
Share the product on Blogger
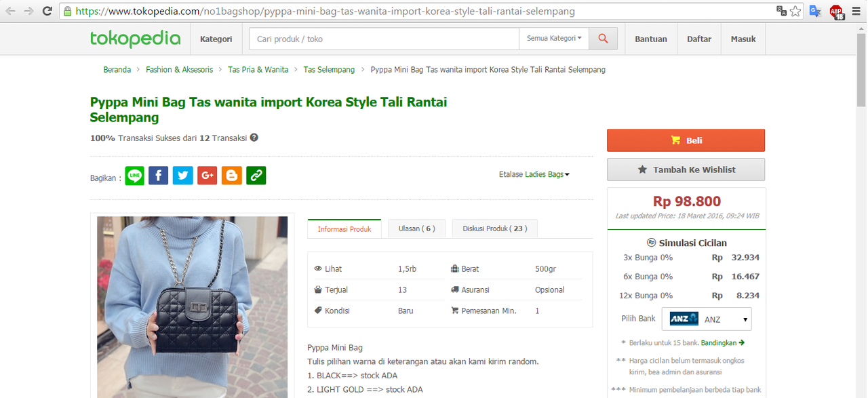pos(231,176)
